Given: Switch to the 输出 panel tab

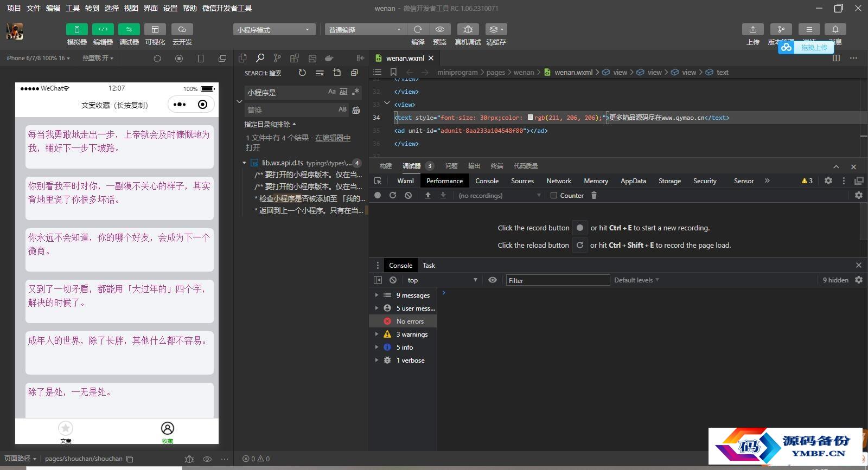Looking at the screenshot, I should (474, 166).
